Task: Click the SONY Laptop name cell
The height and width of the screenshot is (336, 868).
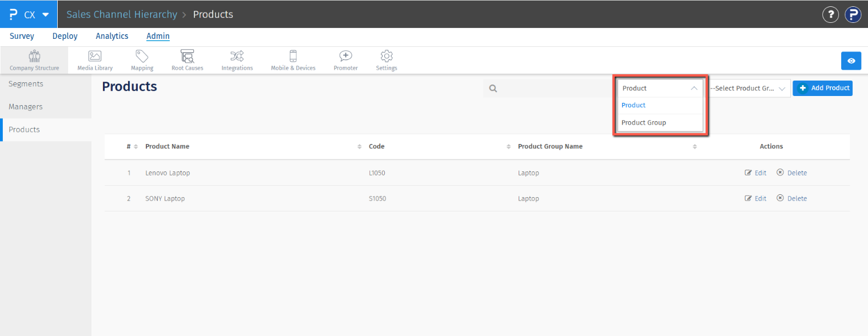Action: pos(165,198)
